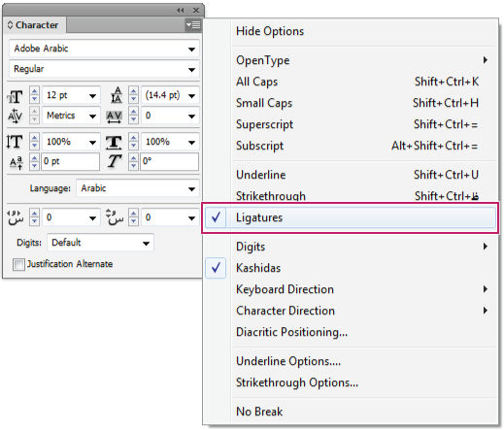Click the tracking icon

click(114, 116)
